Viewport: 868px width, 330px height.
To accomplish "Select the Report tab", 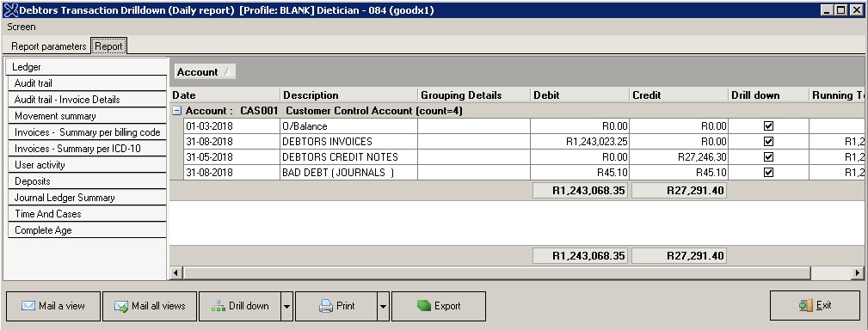I will (x=108, y=46).
